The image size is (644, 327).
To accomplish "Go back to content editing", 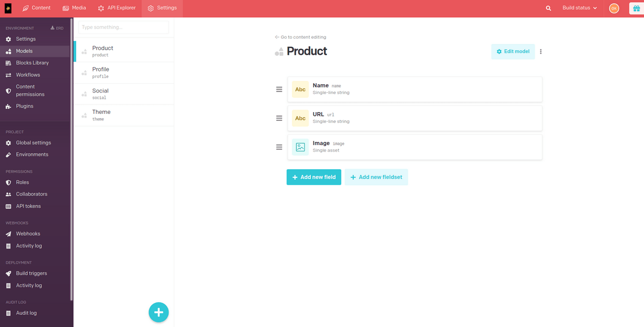I will pyautogui.click(x=301, y=37).
